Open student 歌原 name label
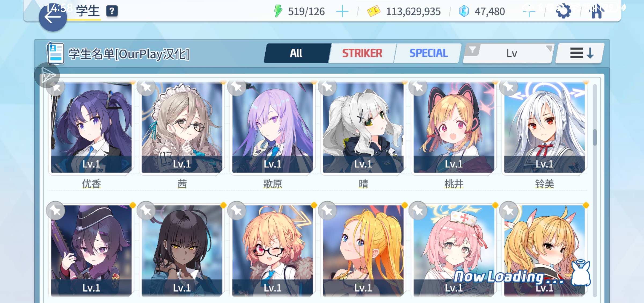 [272, 184]
